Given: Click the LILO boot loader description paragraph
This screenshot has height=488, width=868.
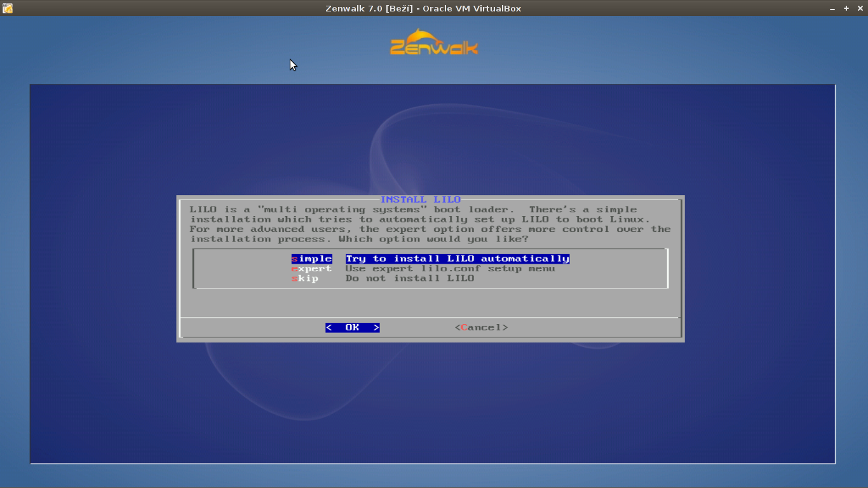Looking at the screenshot, I should [x=430, y=224].
